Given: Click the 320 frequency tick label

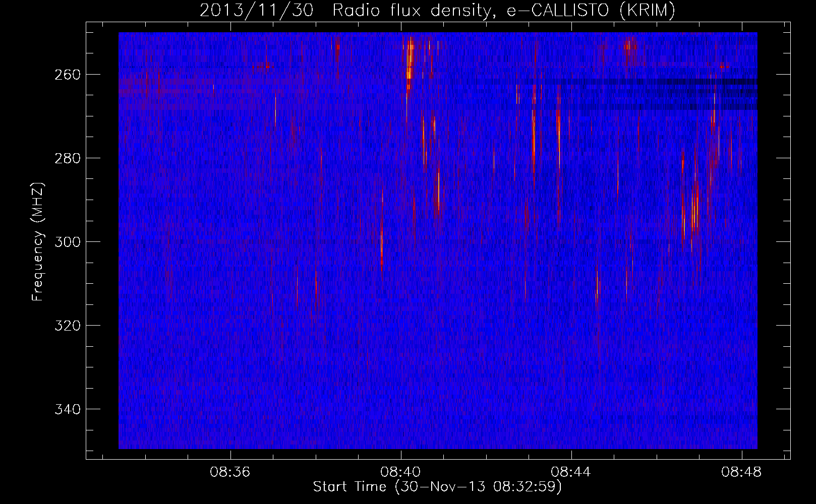Looking at the screenshot, I should point(67,326).
